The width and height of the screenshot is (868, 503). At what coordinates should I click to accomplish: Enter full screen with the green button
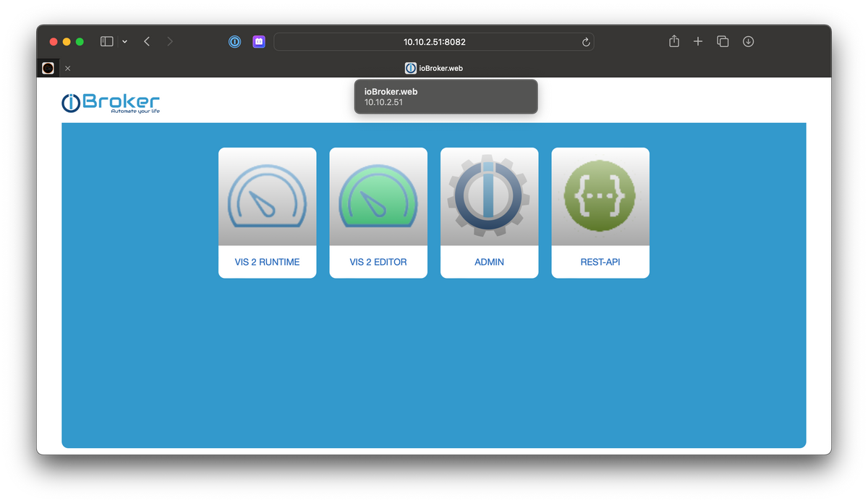[x=80, y=42]
